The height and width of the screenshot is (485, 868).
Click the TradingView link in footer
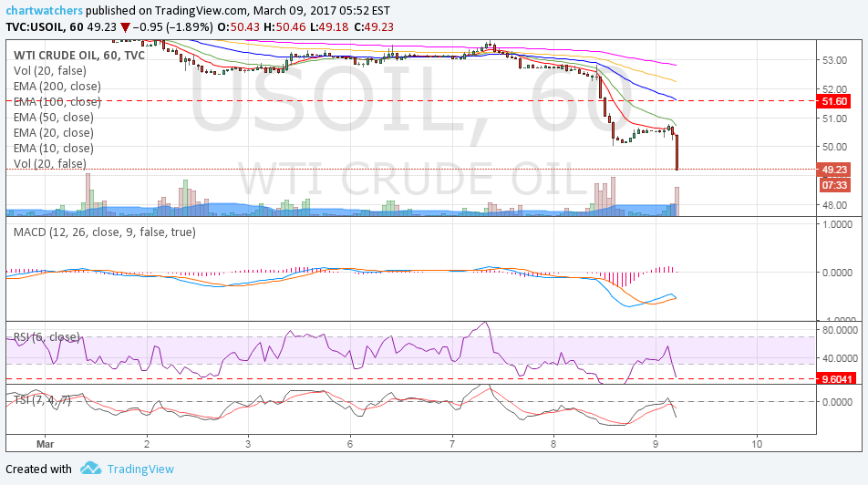point(140,469)
